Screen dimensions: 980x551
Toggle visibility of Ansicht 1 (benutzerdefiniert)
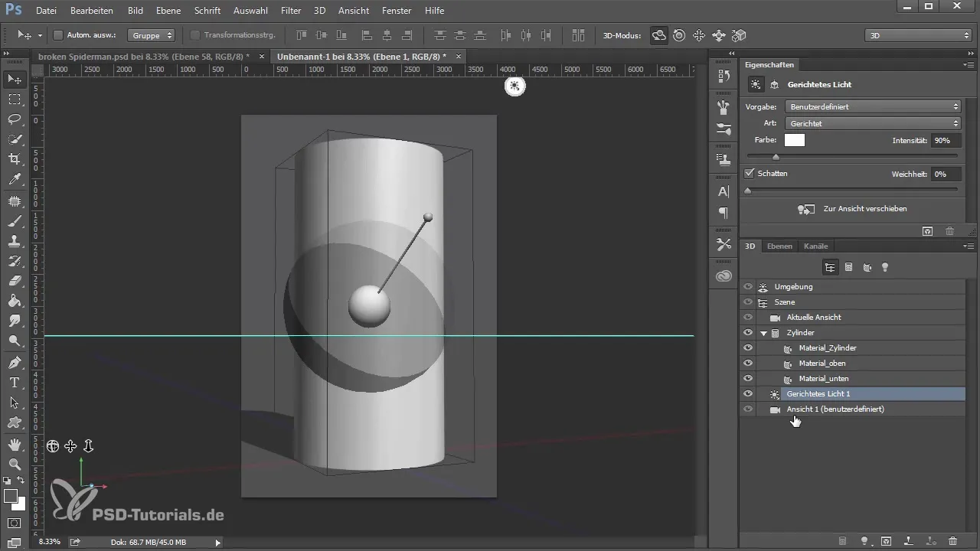tap(748, 409)
